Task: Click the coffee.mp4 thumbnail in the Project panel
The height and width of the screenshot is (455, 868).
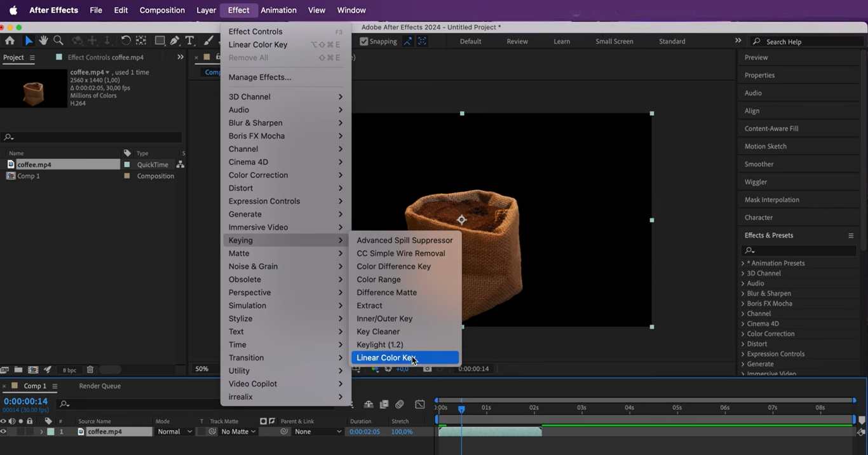Action: tap(34, 88)
